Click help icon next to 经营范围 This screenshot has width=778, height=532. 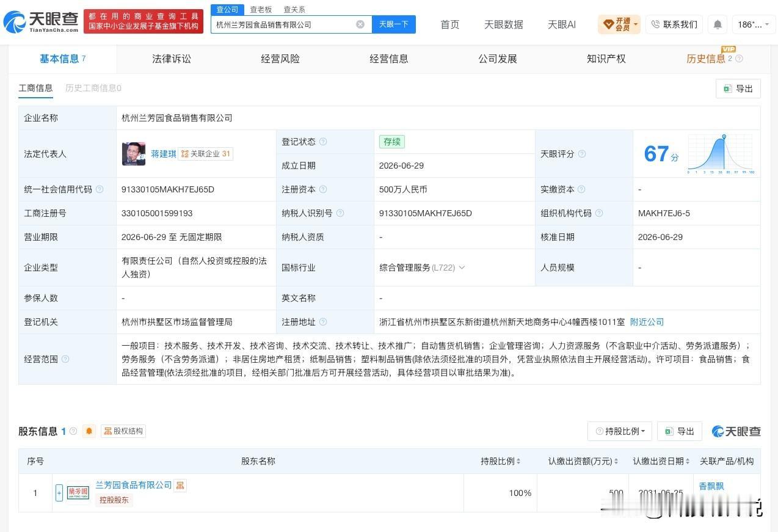click(65, 359)
